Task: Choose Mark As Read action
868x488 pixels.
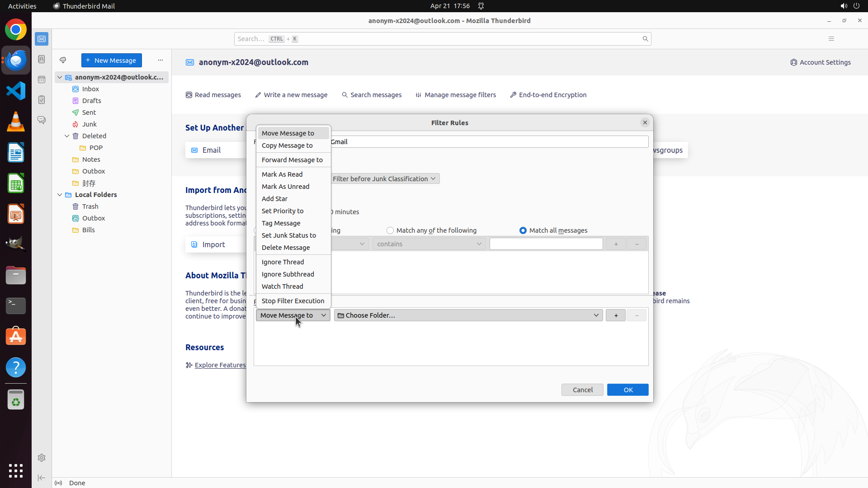Action: (282, 174)
